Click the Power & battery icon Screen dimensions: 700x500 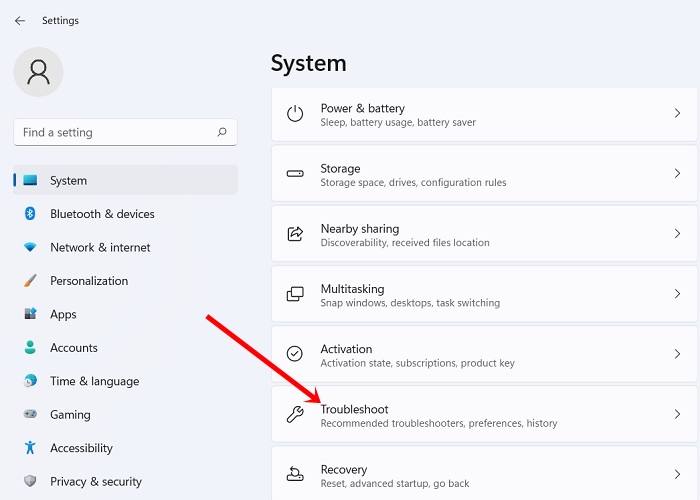[295, 114]
